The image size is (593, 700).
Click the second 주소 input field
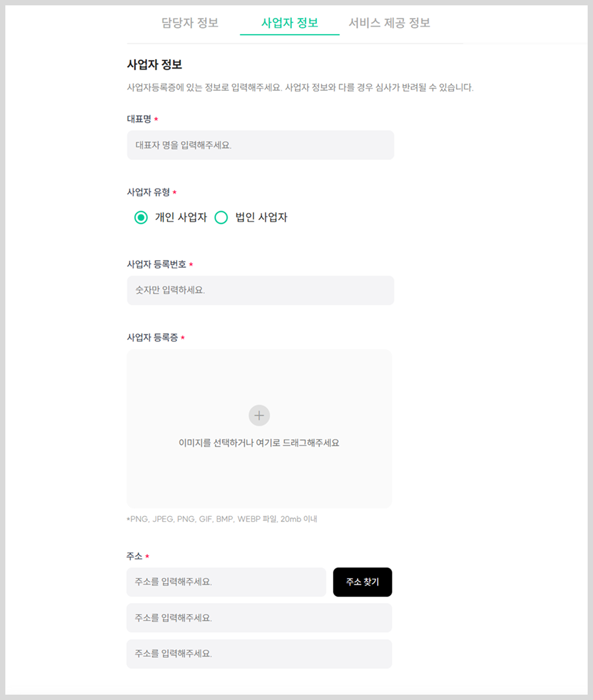coord(259,618)
